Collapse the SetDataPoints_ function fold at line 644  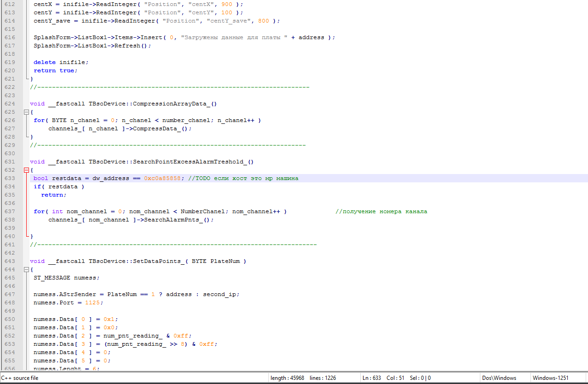click(x=26, y=269)
